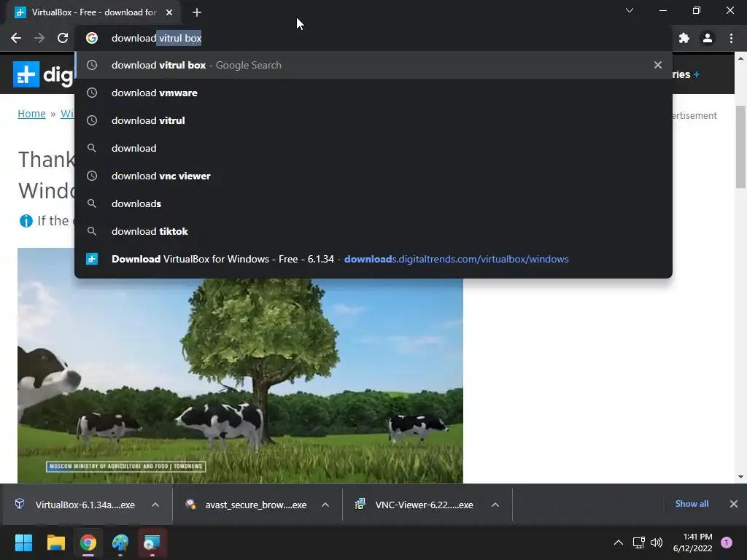Screen dimensions: 747x560
Task: Reload the current page
Action: tap(63, 38)
